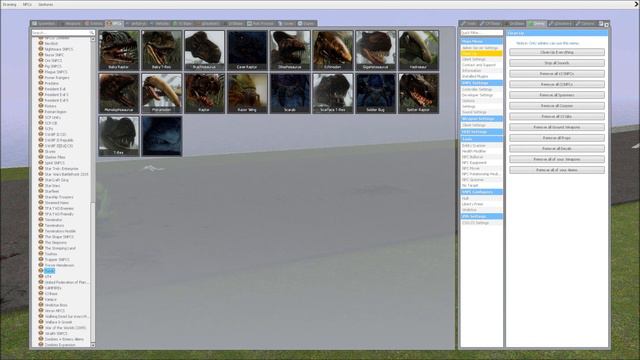Screen dimensions: 640x360
Task: Select the Scarab thumbnail
Action: pos(290,93)
